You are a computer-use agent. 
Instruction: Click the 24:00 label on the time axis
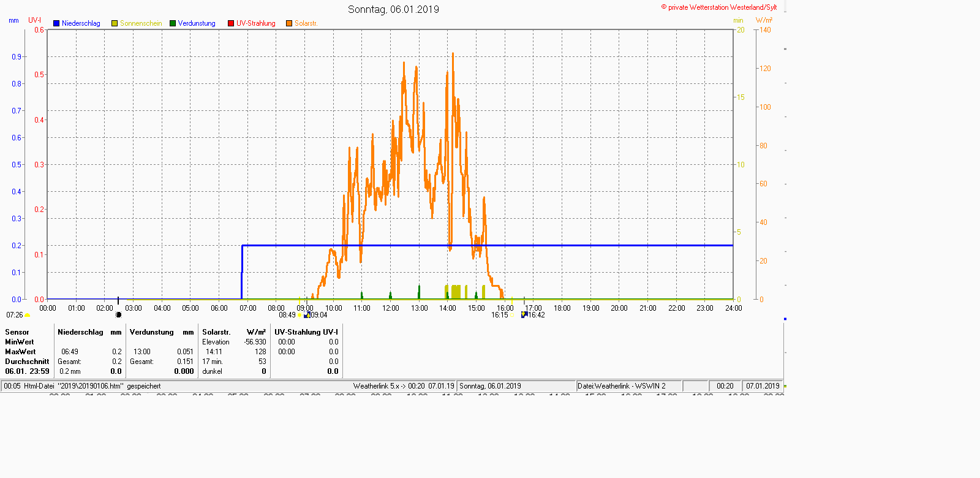(x=734, y=308)
